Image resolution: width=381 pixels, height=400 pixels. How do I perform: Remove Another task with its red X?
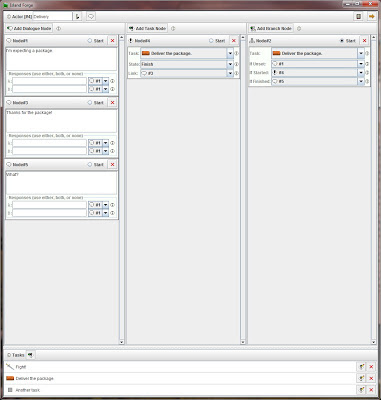(x=371, y=390)
